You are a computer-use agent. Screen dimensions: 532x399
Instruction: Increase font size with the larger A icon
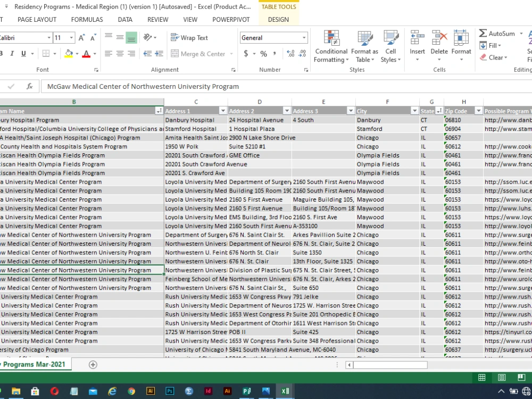[x=81, y=38]
